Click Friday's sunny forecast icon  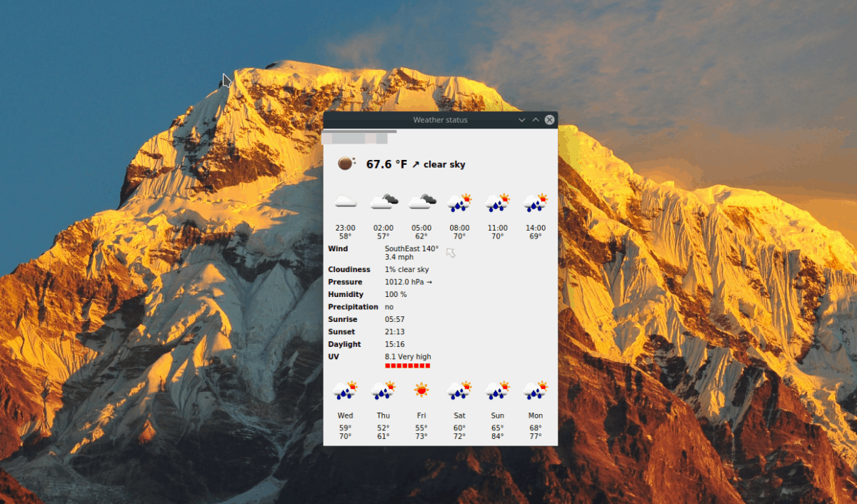click(421, 390)
